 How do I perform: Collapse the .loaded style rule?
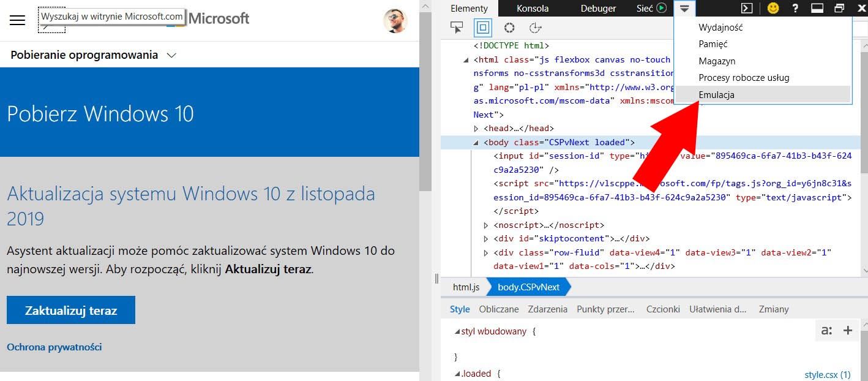457,374
